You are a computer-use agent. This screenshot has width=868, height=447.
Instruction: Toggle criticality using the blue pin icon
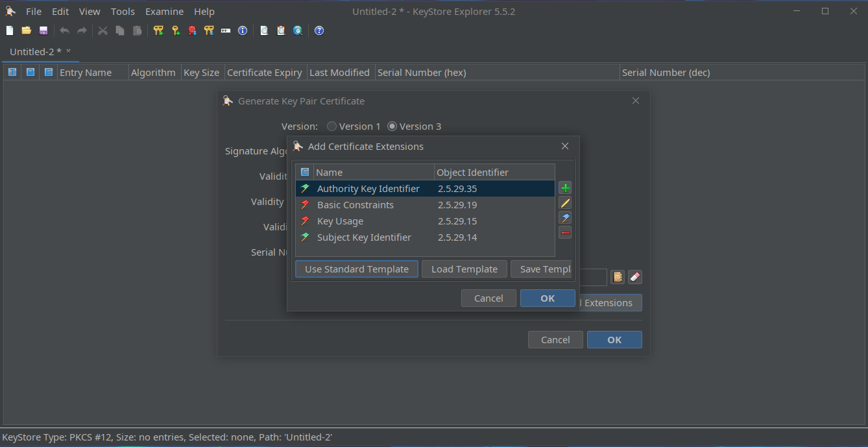pyautogui.click(x=565, y=218)
